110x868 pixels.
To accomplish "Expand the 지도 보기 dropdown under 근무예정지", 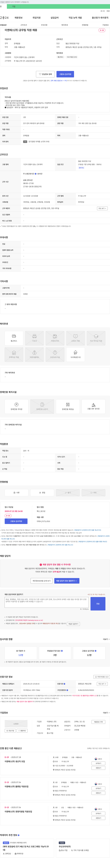I will coord(102,208).
